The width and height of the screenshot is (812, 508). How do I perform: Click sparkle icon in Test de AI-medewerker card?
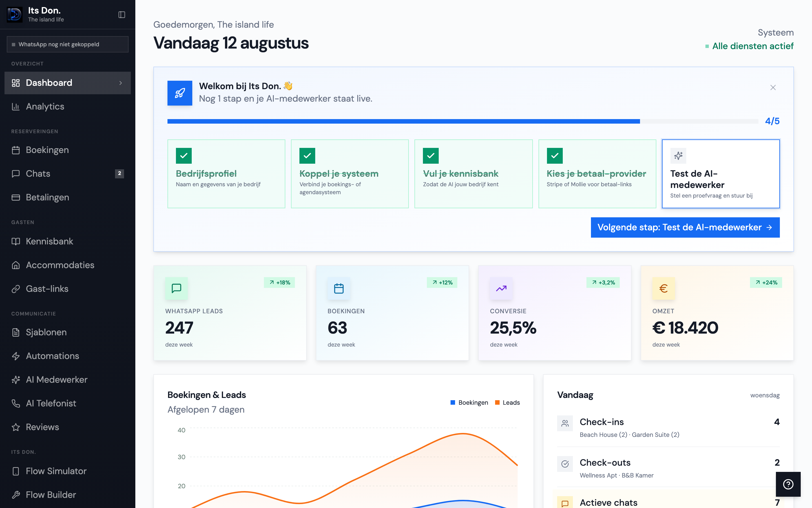point(678,156)
